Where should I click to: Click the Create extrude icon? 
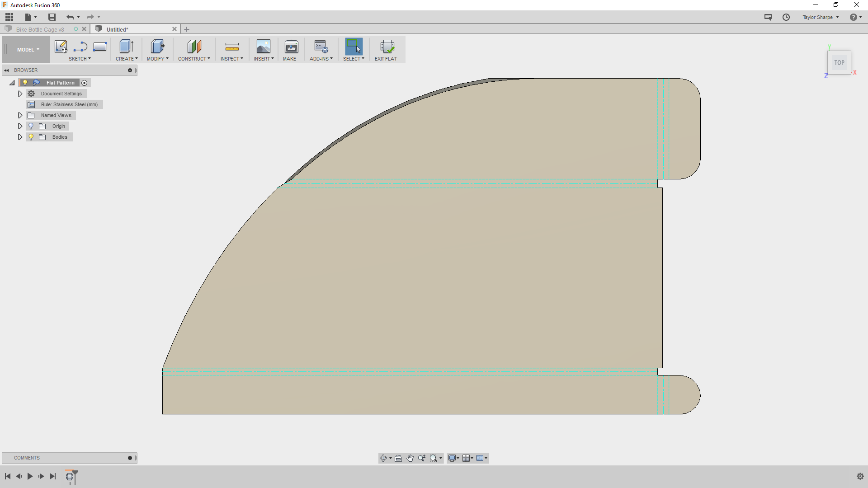click(126, 47)
